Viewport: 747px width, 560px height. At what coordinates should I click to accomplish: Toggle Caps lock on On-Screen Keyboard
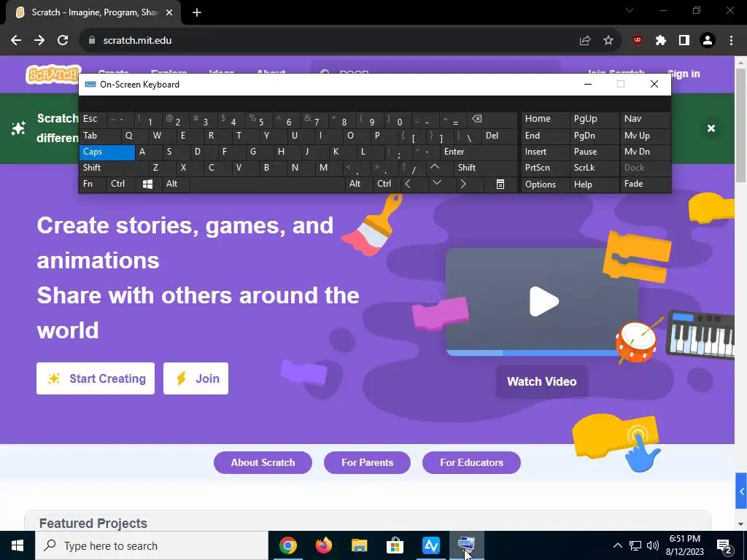pos(107,152)
